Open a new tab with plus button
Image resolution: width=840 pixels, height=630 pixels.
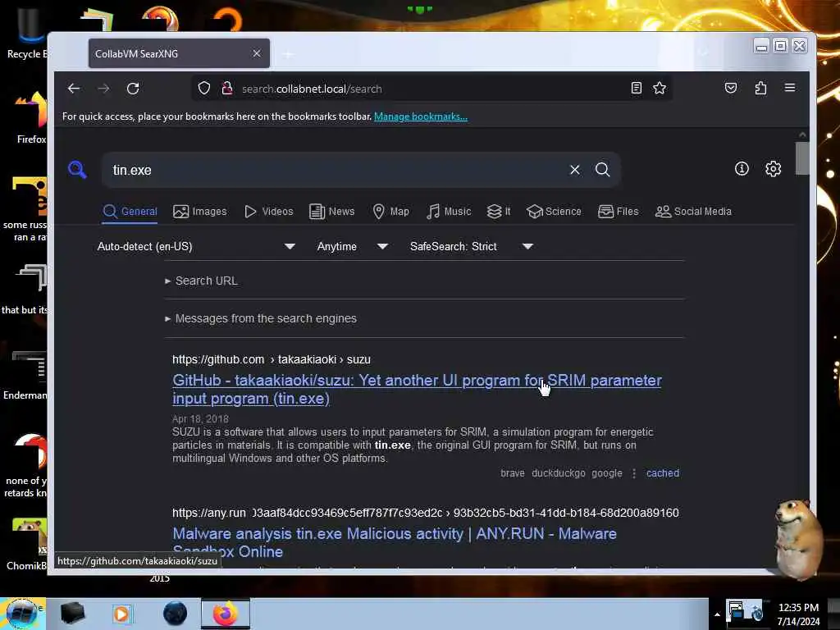tap(288, 54)
